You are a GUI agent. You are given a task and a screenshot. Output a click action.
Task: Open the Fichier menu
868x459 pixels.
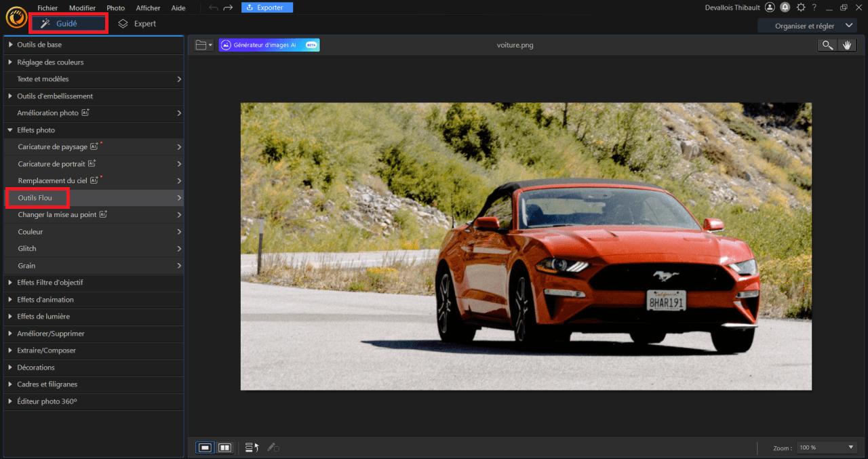47,7
